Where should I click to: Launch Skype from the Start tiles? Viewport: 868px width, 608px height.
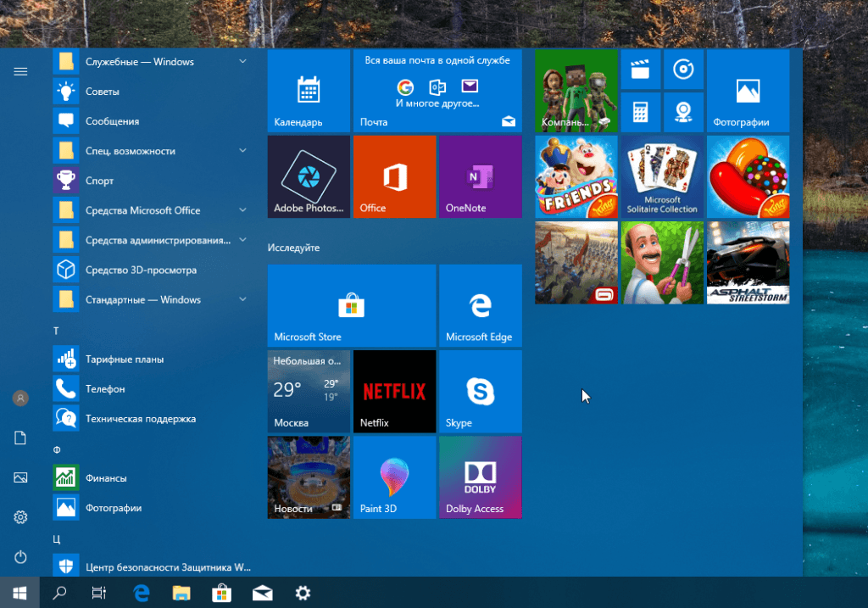pyautogui.click(x=480, y=392)
